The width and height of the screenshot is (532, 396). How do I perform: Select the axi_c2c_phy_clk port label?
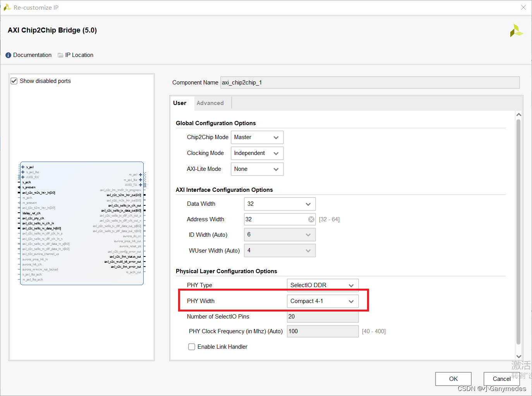click(33, 218)
